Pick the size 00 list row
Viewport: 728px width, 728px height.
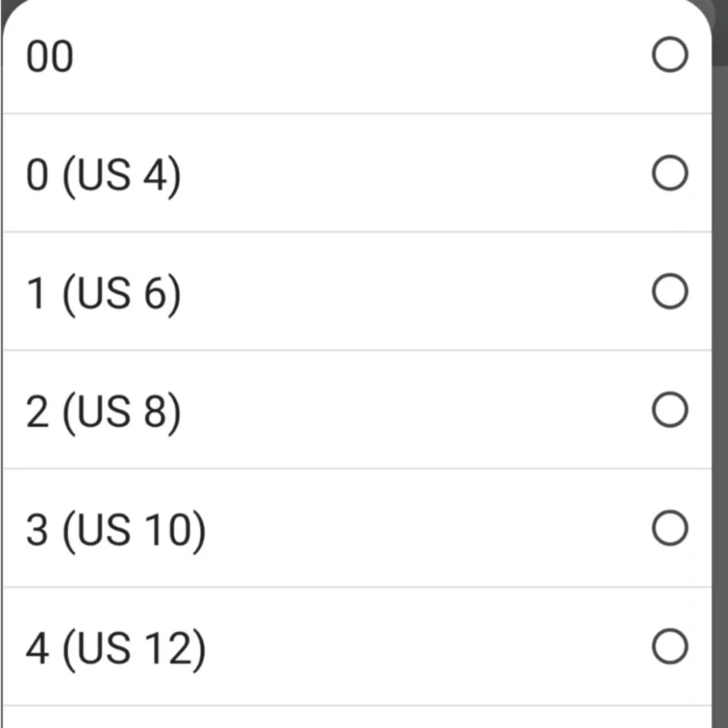[x=357, y=57]
